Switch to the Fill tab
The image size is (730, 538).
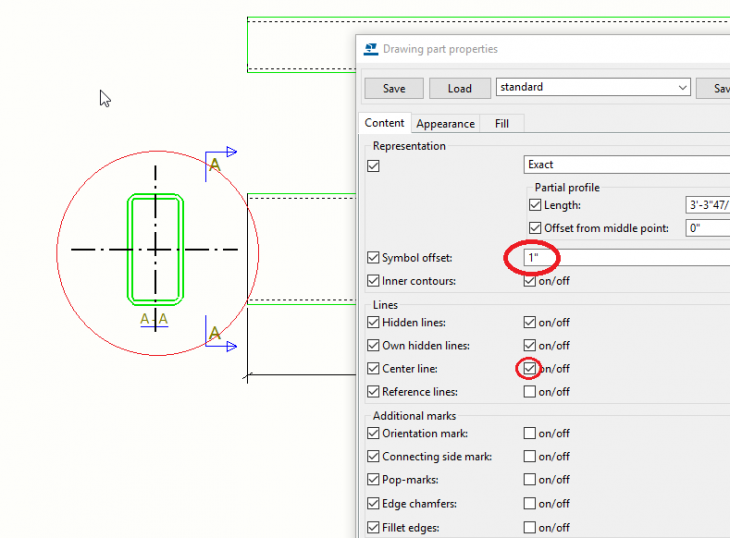click(501, 124)
